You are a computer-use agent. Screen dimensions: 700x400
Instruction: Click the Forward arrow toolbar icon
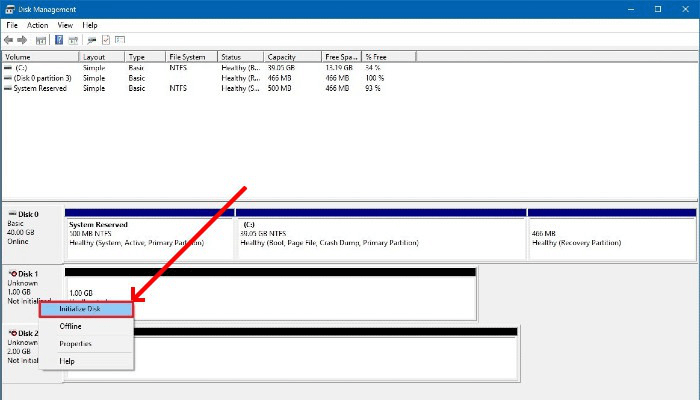click(x=22, y=40)
